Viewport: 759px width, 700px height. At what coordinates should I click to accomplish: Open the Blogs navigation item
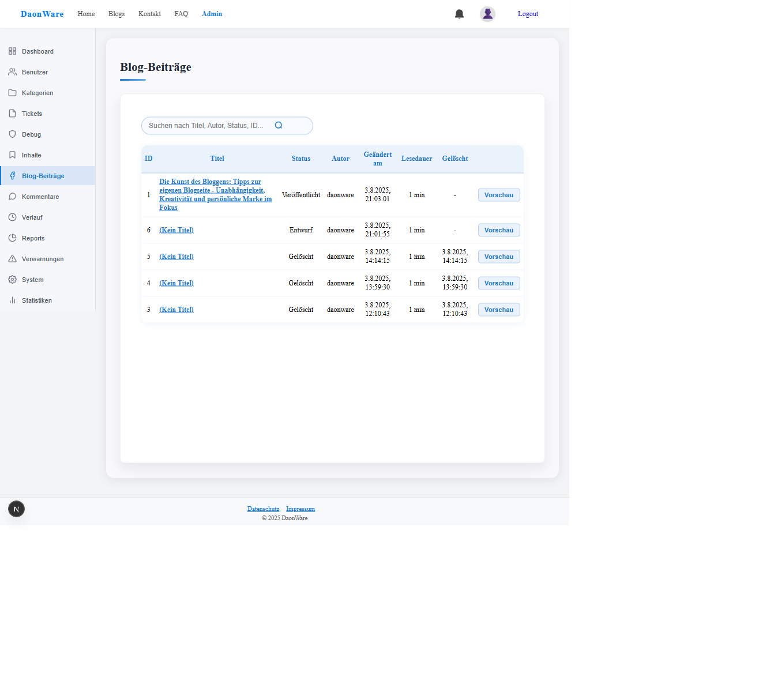117,14
